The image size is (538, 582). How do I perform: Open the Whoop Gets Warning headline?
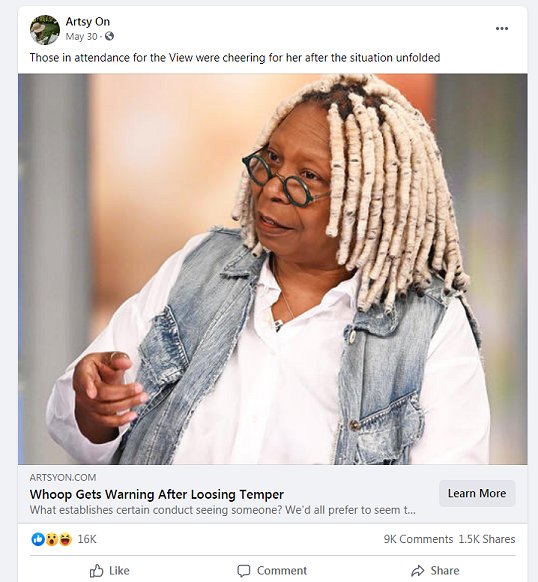tap(157, 494)
